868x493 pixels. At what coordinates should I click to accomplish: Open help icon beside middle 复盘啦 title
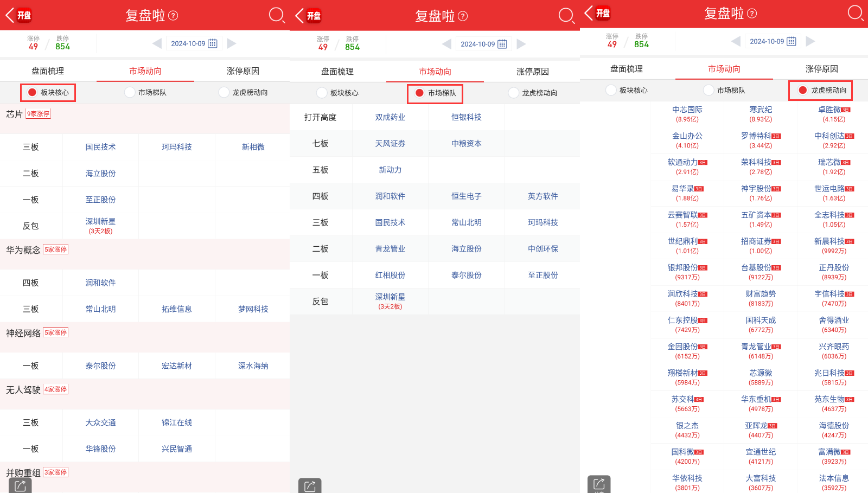click(x=463, y=16)
